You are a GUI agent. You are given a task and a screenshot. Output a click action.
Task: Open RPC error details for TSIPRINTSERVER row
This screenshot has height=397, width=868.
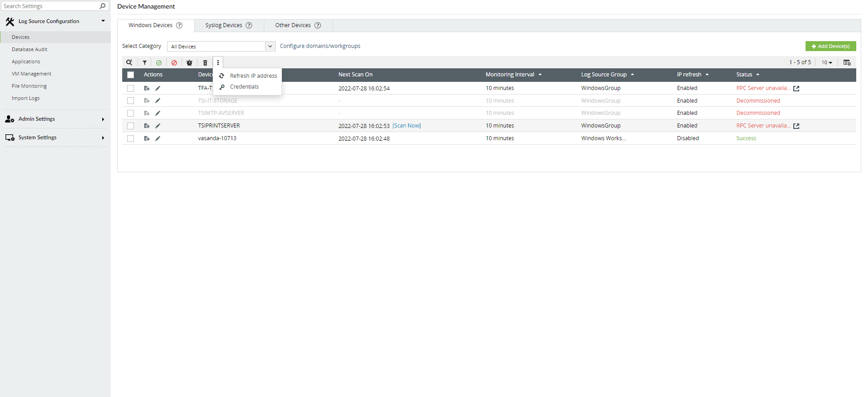point(796,126)
